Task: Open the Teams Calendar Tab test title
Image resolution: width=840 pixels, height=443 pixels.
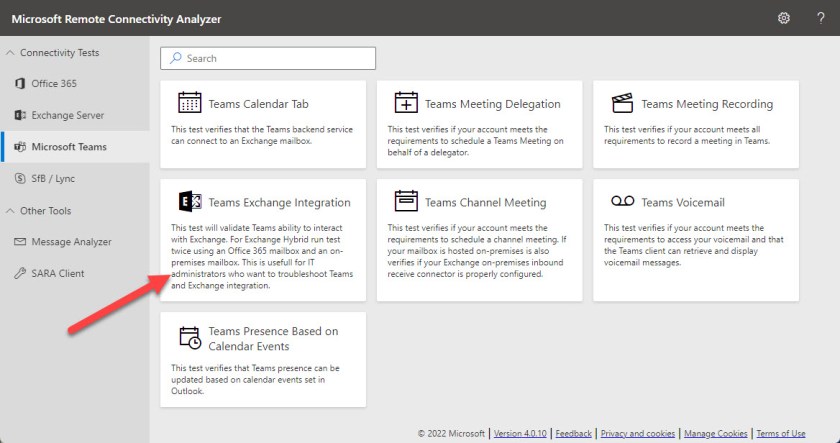Action: [x=258, y=104]
